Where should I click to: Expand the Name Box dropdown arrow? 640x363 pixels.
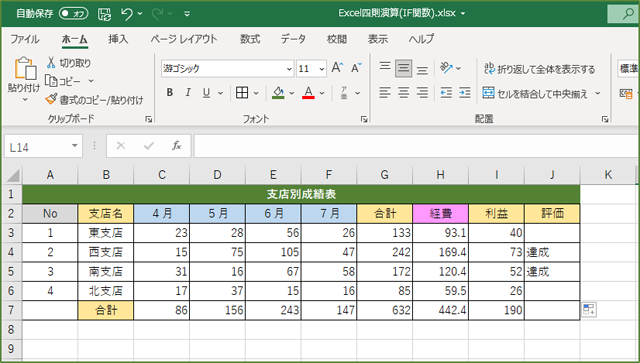click(75, 146)
